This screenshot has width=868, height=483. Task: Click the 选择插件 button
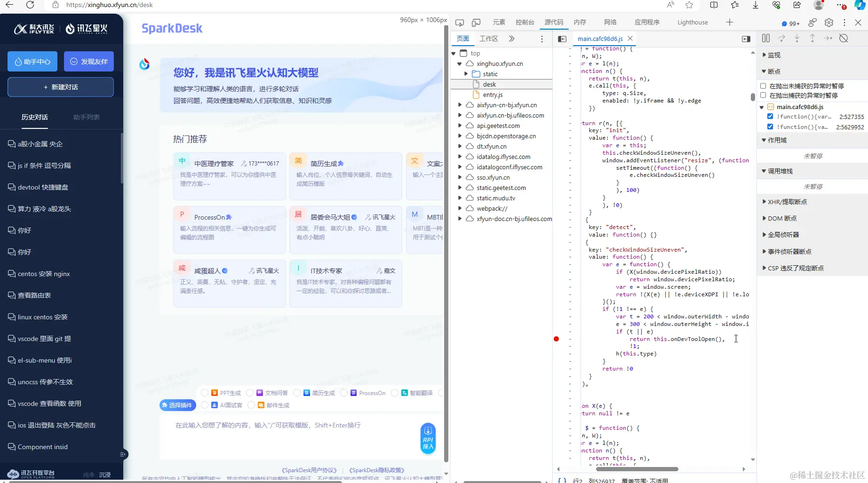[177, 405]
